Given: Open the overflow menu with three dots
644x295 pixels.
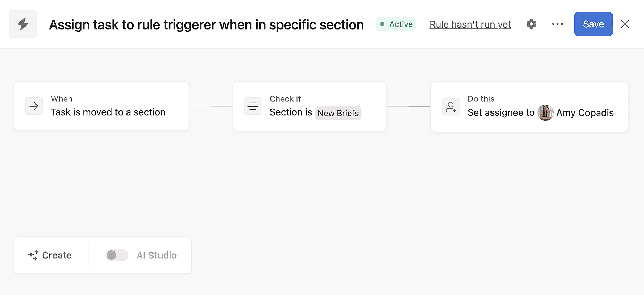Looking at the screenshot, I should tap(557, 24).
